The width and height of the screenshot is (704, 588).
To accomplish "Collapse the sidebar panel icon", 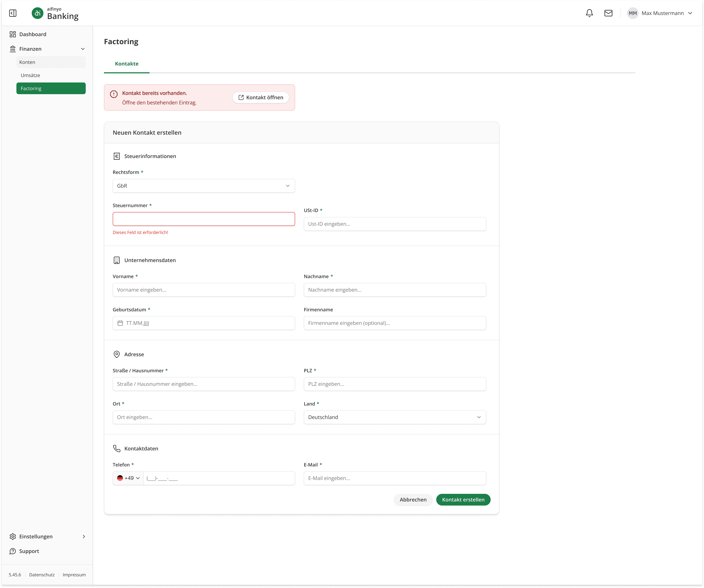I will [13, 13].
